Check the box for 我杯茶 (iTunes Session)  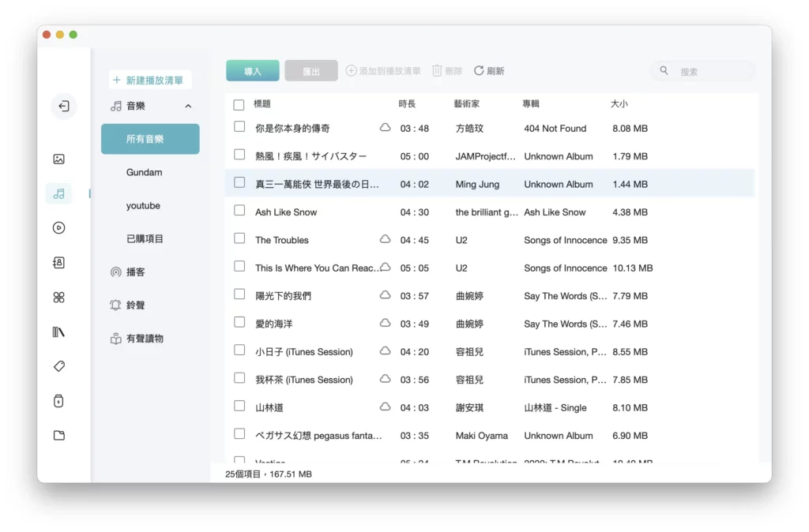coord(239,378)
